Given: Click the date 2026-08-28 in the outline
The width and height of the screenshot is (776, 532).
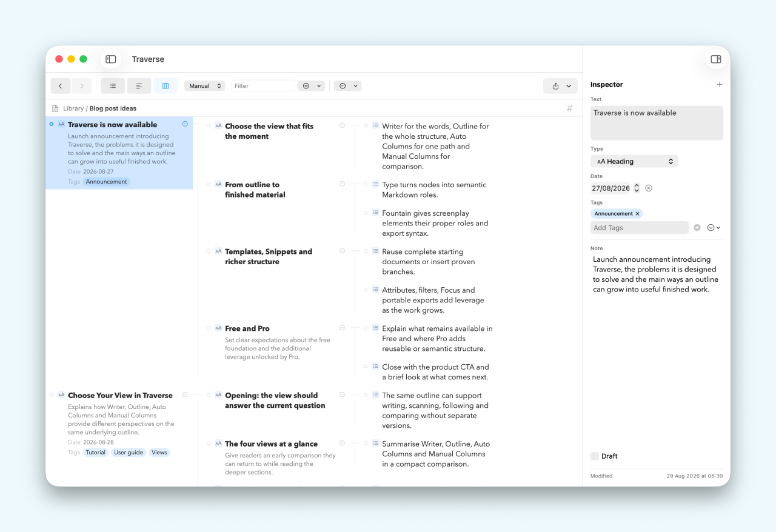Looking at the screenshot, I should point(98,442).
